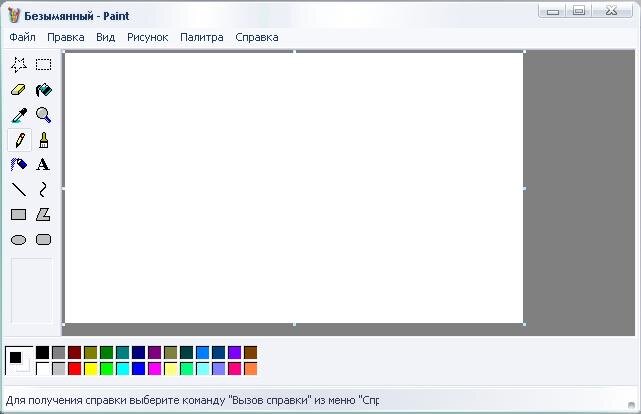Choose the Text tool
The width and height of the screenshot is (641, 414).
pyautogui.click(x=43, y=165)
